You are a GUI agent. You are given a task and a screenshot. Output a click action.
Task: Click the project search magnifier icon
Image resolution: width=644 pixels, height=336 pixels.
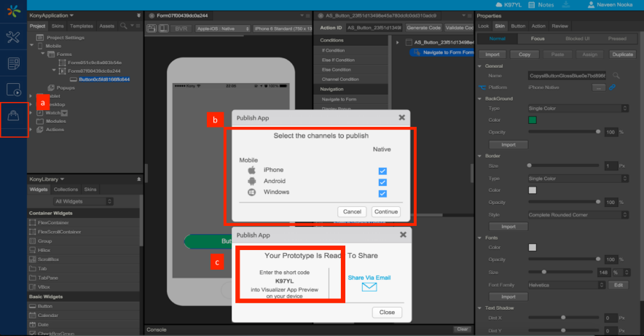click(123, 26)
